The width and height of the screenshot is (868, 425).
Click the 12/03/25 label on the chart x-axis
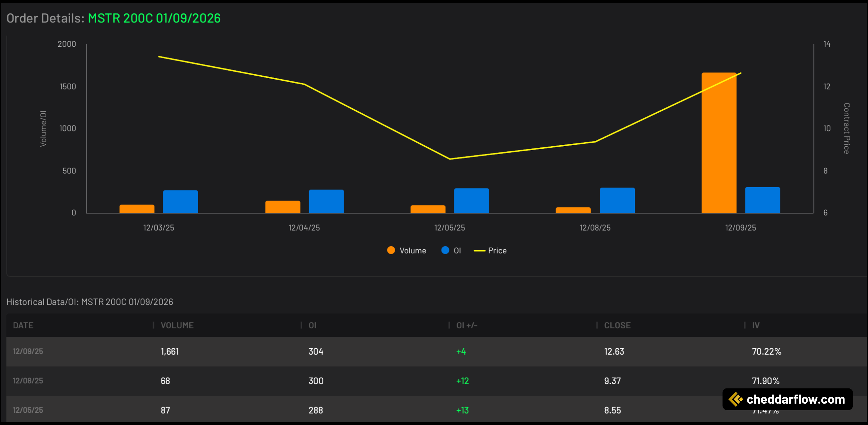(159, 228)
